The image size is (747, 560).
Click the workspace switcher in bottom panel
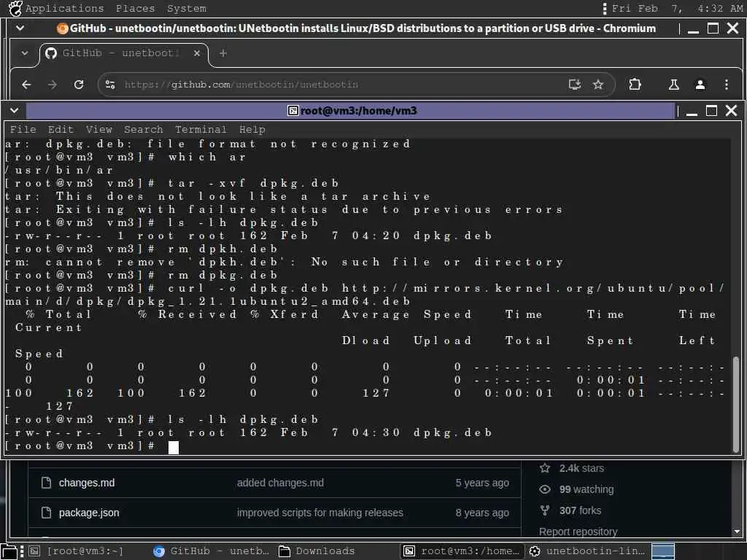point(662,551)
